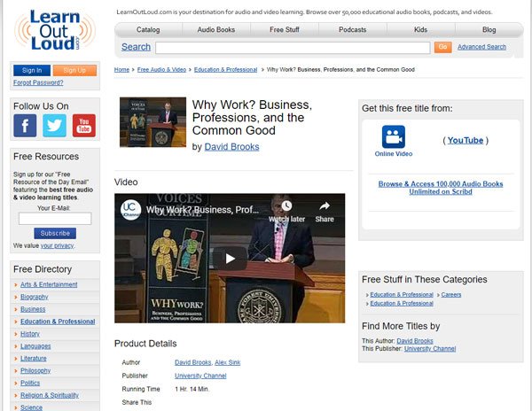Click the Search label link
532x411 pixels.
tap(136, 47)
